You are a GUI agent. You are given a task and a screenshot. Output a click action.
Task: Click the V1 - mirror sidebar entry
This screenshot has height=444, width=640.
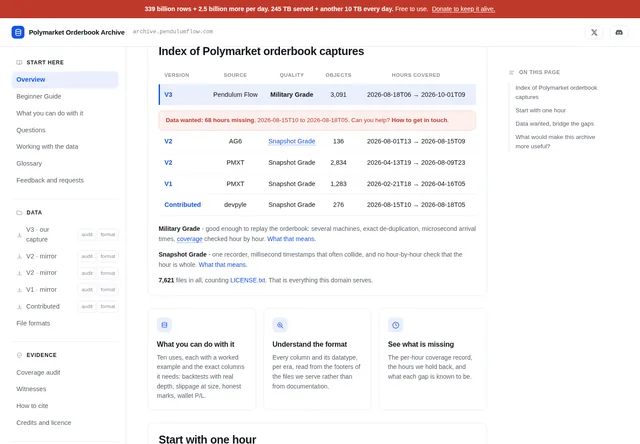pos(41,290)
